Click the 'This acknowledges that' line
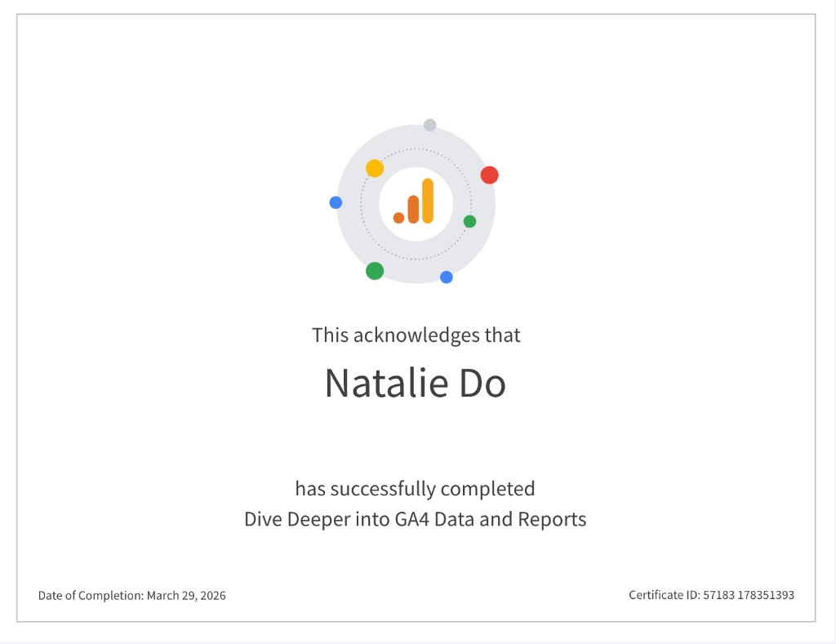Viewport: 836px width, 644px height. click(x=416, y=335)
